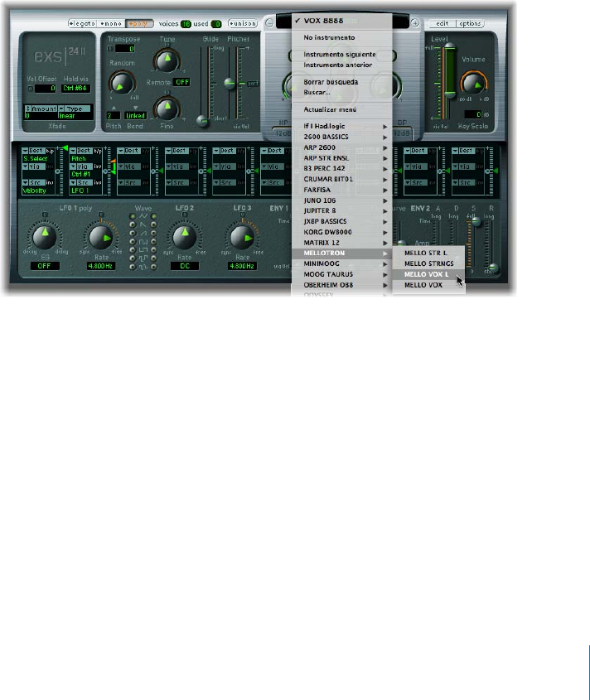Viewport: 590px width, 700px height.
Task: Pick MELLO STRNGS in the submenu
Action: (x=428, y=263)
